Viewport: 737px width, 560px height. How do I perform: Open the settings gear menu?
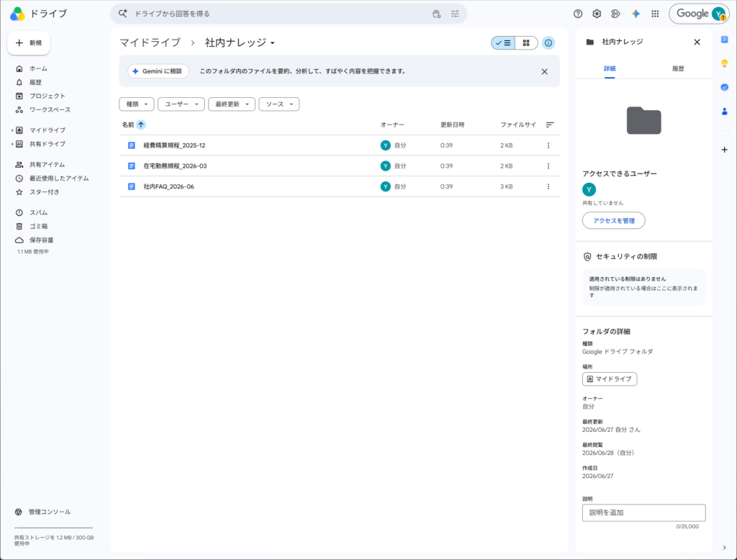click(597, 14)
